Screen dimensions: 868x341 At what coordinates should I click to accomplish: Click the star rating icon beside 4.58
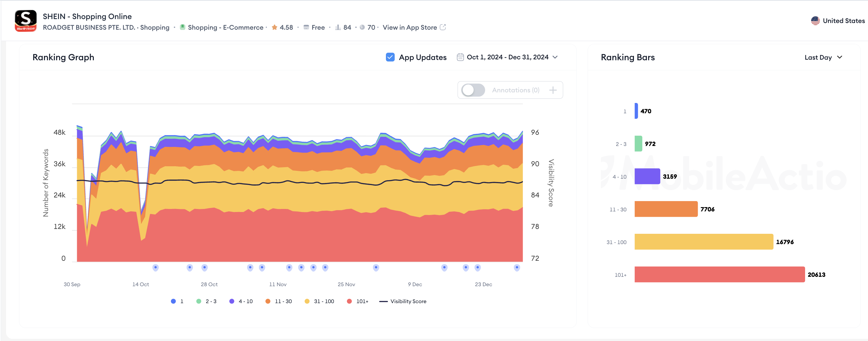(274, 27)
